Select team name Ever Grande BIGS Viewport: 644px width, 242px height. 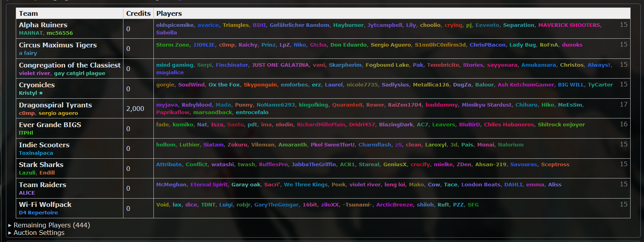(50, 125)
